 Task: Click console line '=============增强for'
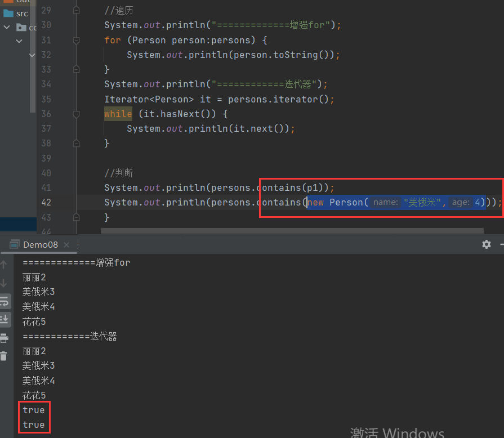tap(76, 262)
